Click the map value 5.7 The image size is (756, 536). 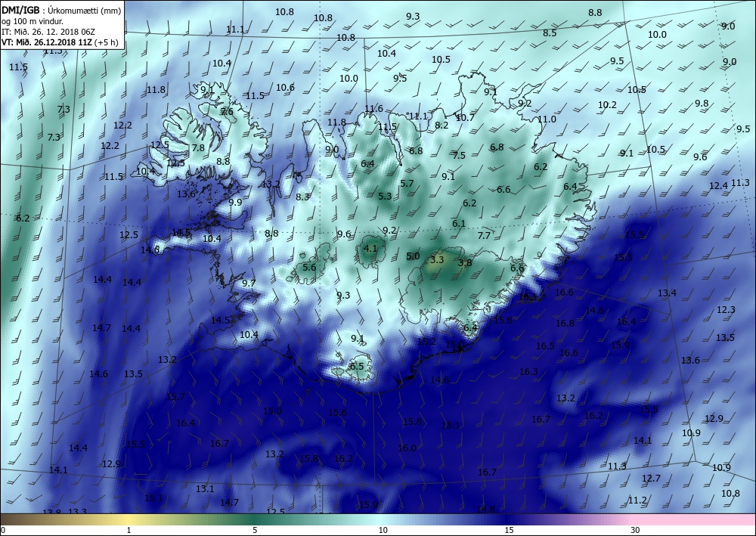(x=407, y=183)
